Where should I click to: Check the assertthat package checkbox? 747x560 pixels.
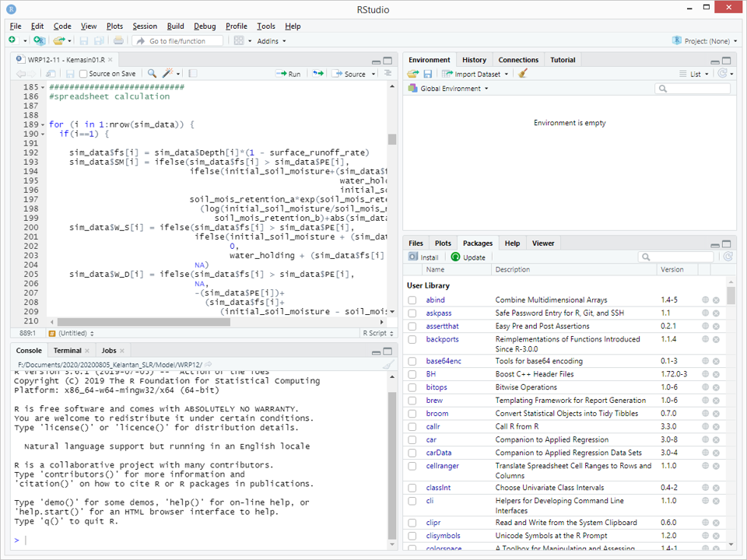(412, 326)
